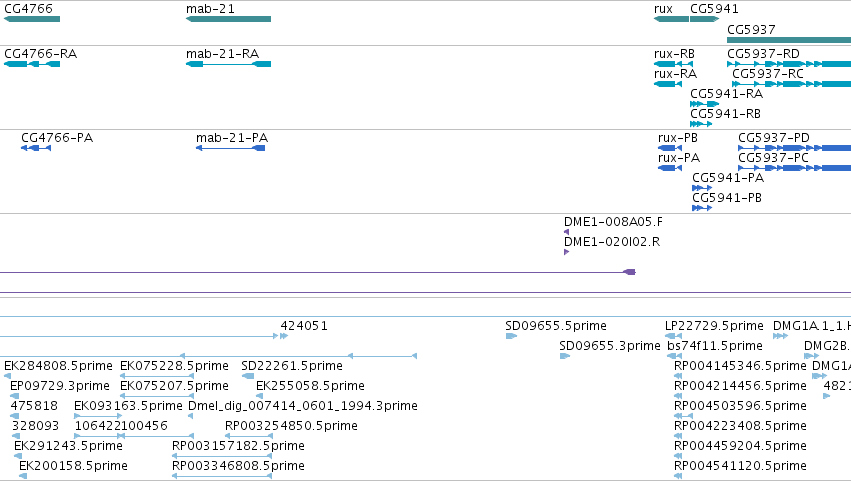Click the RP003346808.5prime EST label
This screenshot has width=851, height=481.
[x=238, y=466]
